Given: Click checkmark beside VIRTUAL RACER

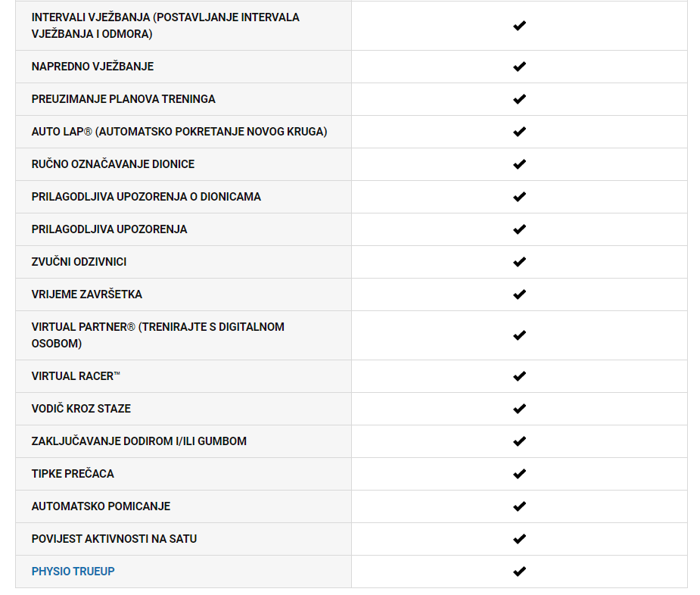Looking at the screenshot, I should [519, 376].
